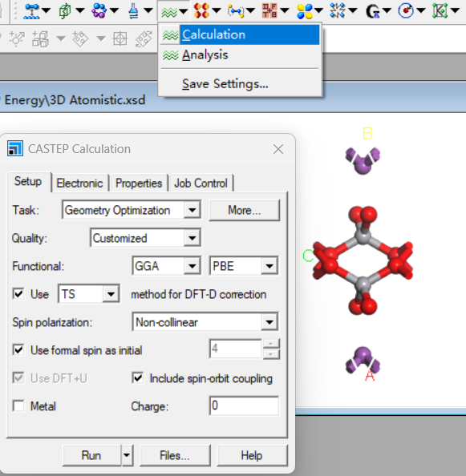Click the spin value up arrow

point(271,344)
